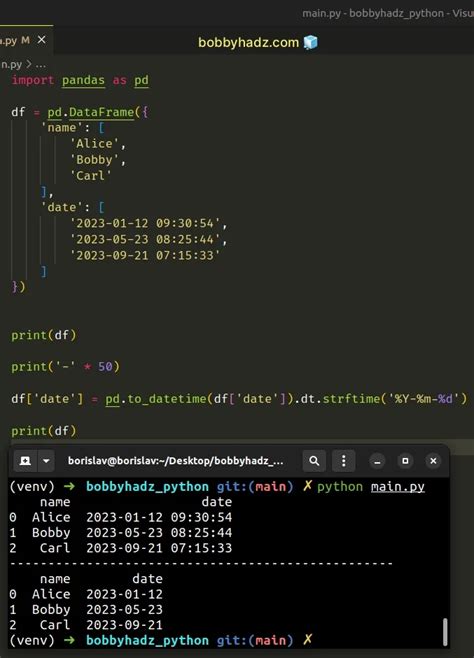Click the terminal vertical scrollbar
This screenshot has height=658, width=474.
[445, 632]
